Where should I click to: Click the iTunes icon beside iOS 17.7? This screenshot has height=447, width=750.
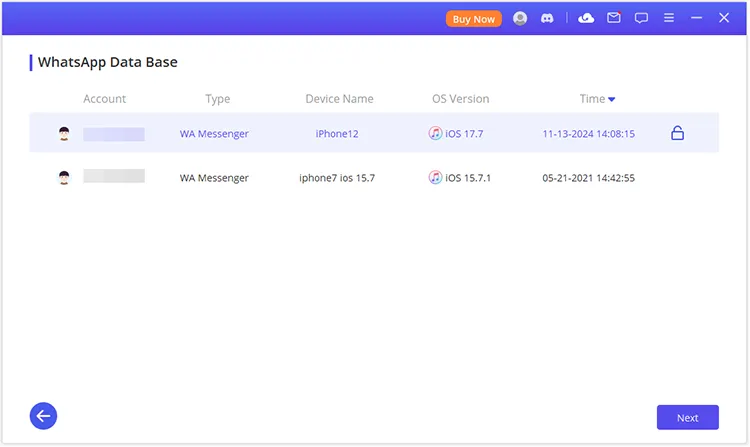pyautogui.click(x=435, y=133)
